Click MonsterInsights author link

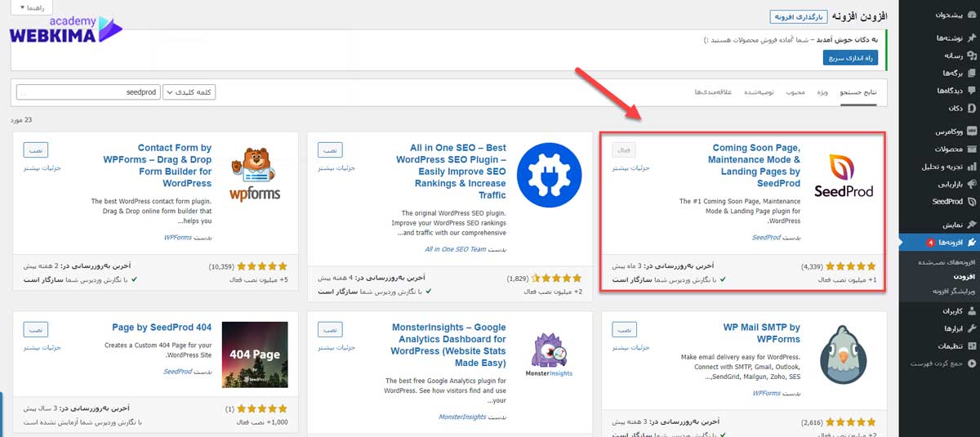point(464,417)
